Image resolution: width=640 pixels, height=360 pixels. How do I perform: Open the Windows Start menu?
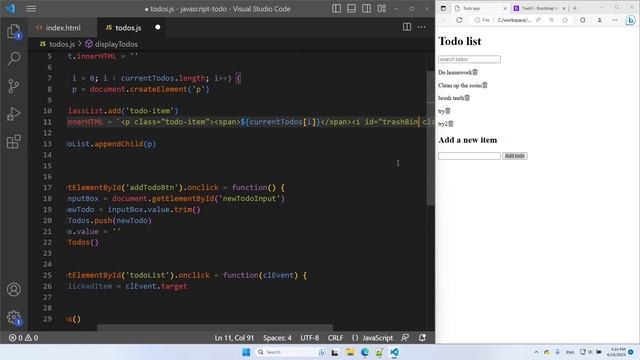246,352
